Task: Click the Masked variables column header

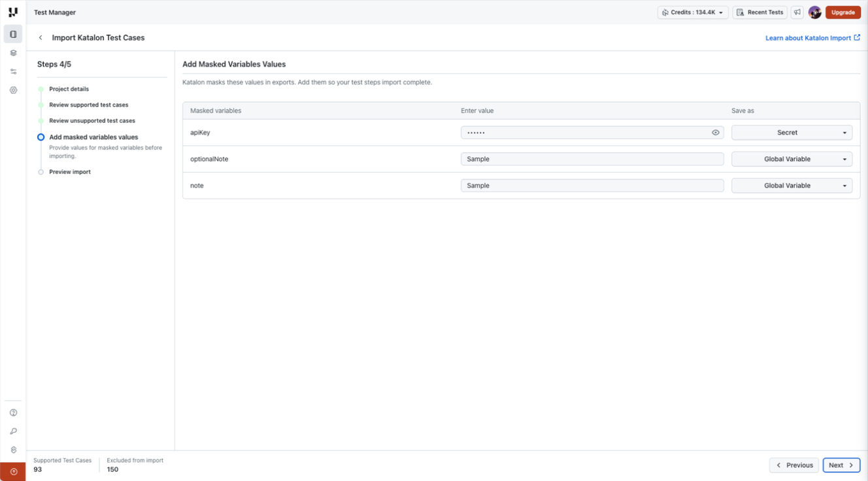Action: click(x=216, y=111)
